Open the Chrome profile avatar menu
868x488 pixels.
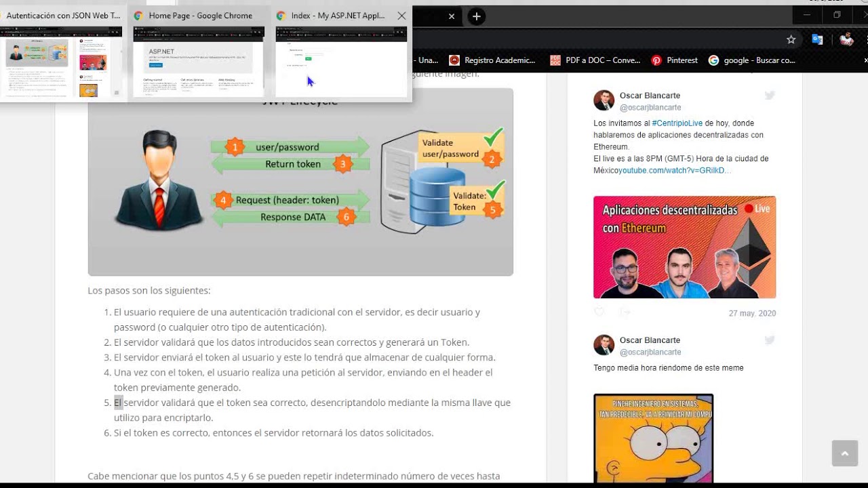(846, 39)
